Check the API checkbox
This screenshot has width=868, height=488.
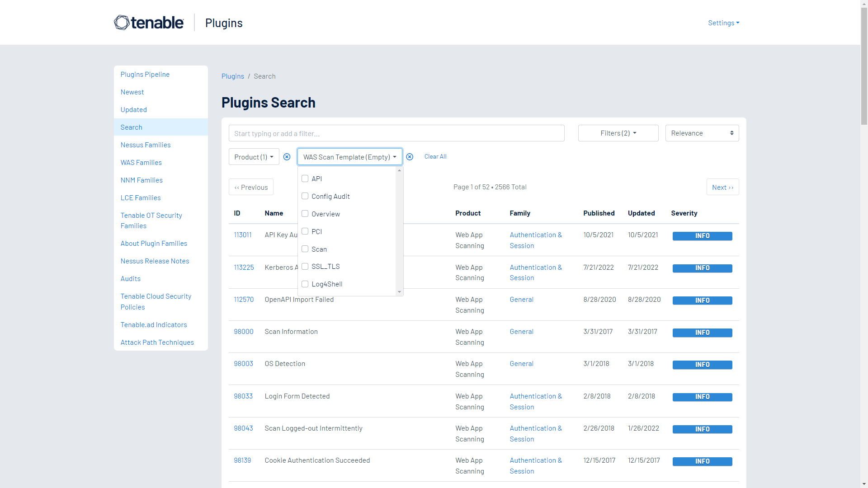pyautogui.click(x=305, y=178)
